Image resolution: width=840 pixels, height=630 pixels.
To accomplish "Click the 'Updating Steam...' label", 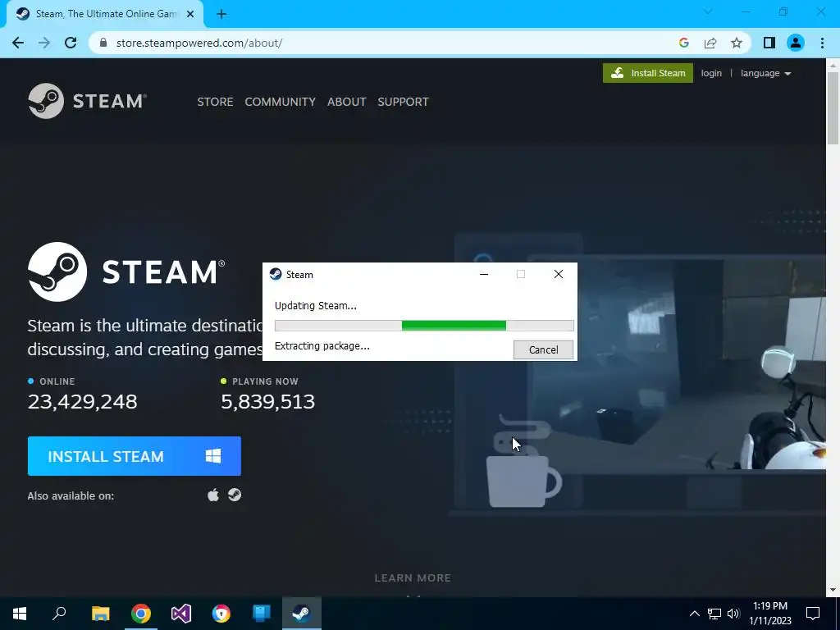I will click(316, 306).
